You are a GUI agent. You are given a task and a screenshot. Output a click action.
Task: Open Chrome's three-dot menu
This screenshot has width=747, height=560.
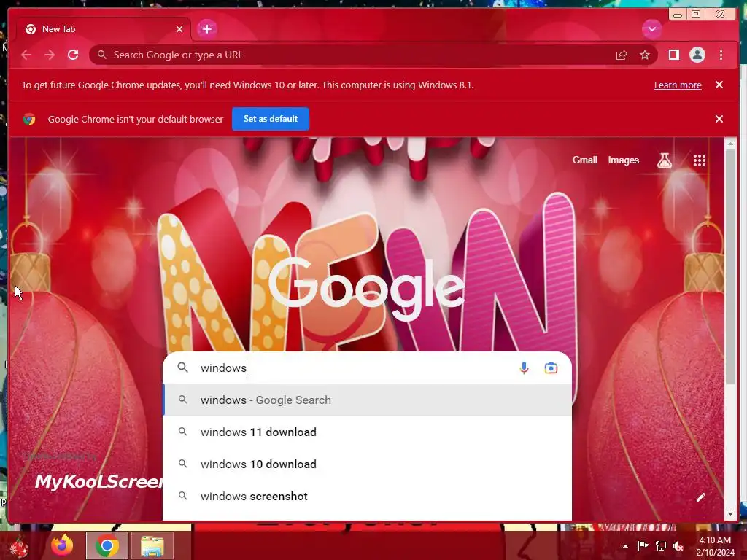click(721, 55)
